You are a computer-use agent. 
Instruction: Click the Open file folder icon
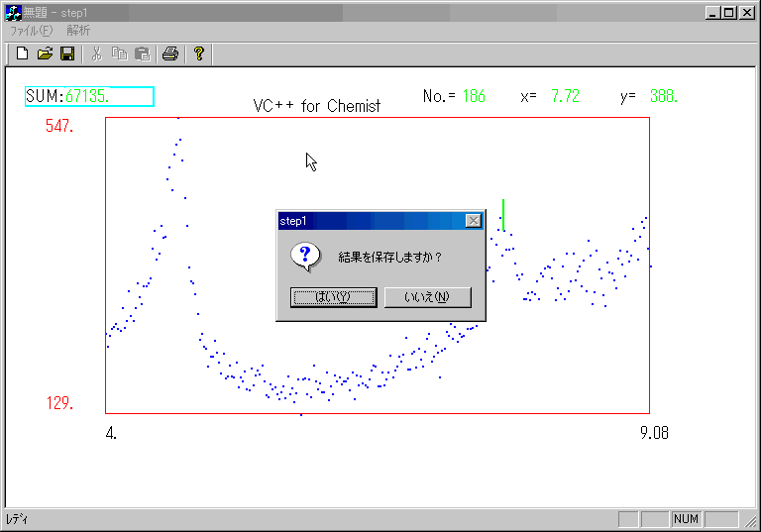(45, 53)
